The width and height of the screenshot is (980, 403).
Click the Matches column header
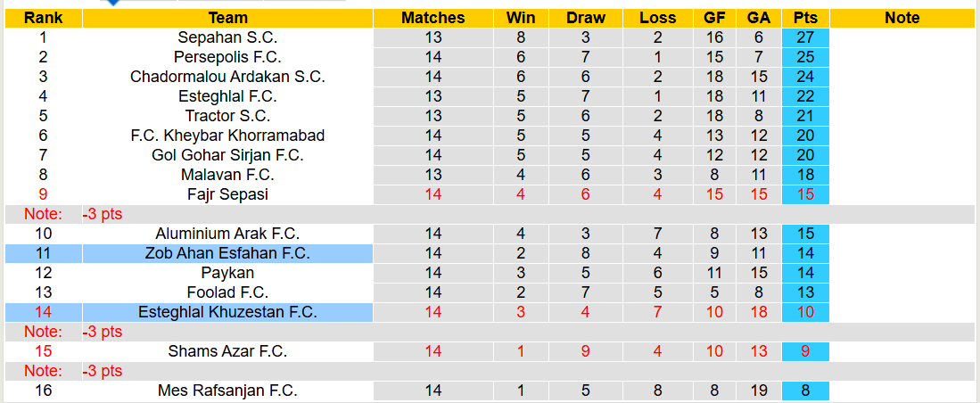[433, 18]
